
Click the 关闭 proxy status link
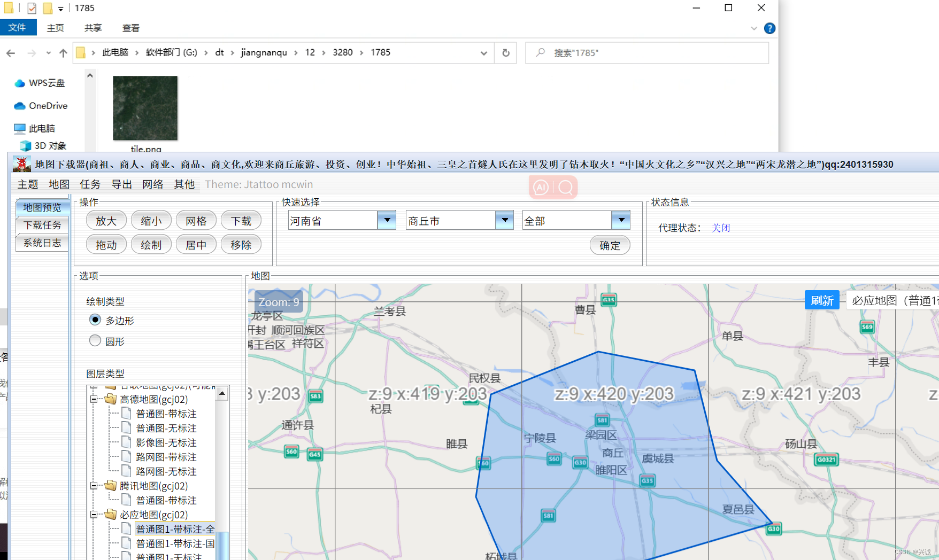point(721,228)
